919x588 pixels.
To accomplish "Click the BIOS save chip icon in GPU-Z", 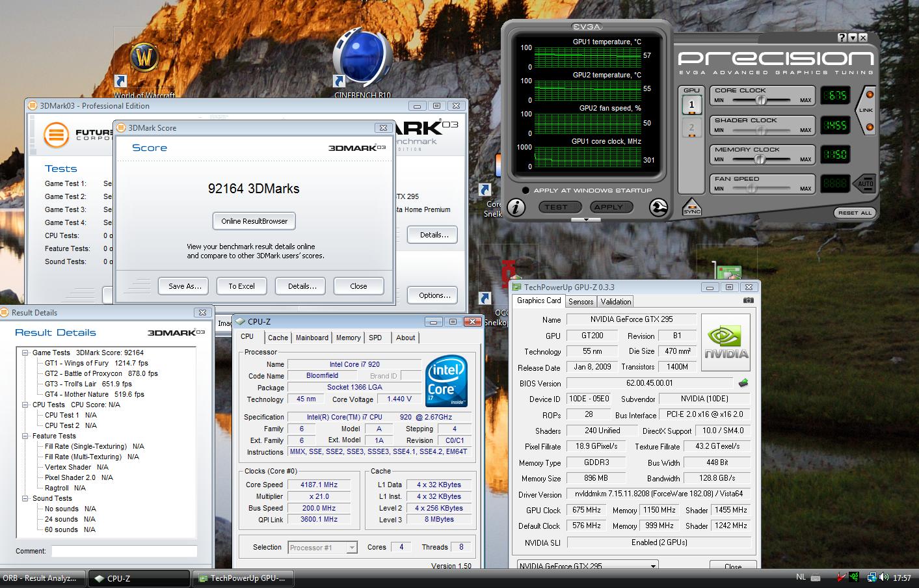I will (x=743, y=383).
